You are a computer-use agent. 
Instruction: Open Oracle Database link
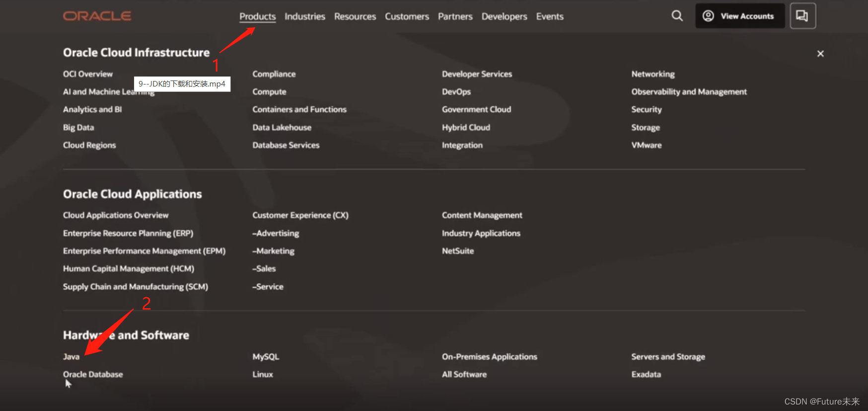[x=93, y=374]
